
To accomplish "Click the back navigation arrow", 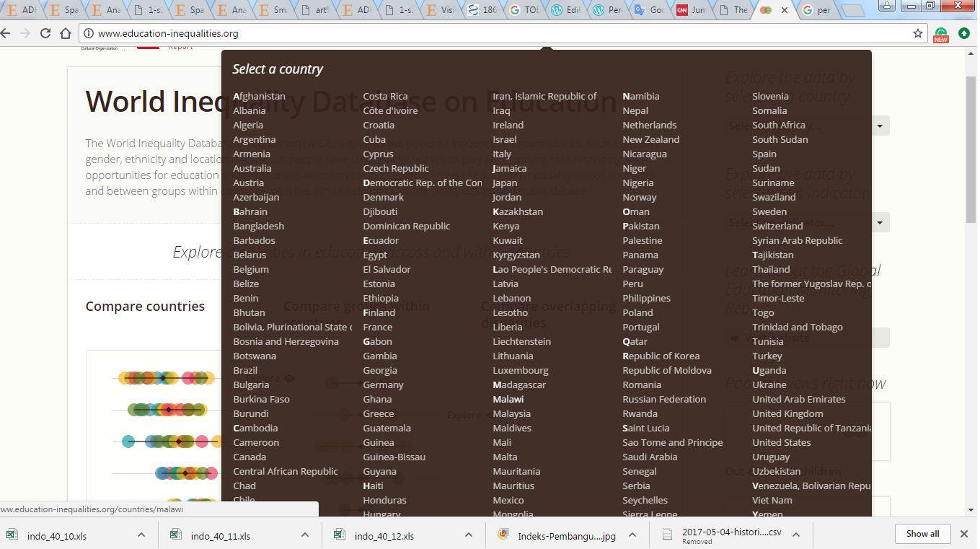I will point(6,33).
